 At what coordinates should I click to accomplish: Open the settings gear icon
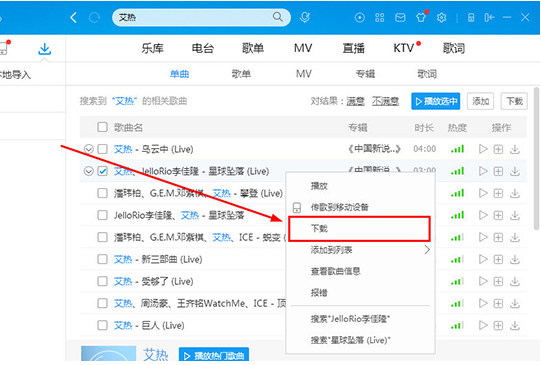442,17
